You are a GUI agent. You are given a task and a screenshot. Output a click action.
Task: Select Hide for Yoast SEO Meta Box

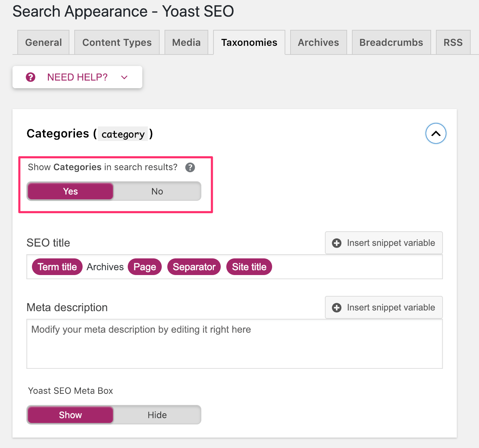[x=157, y=415]
